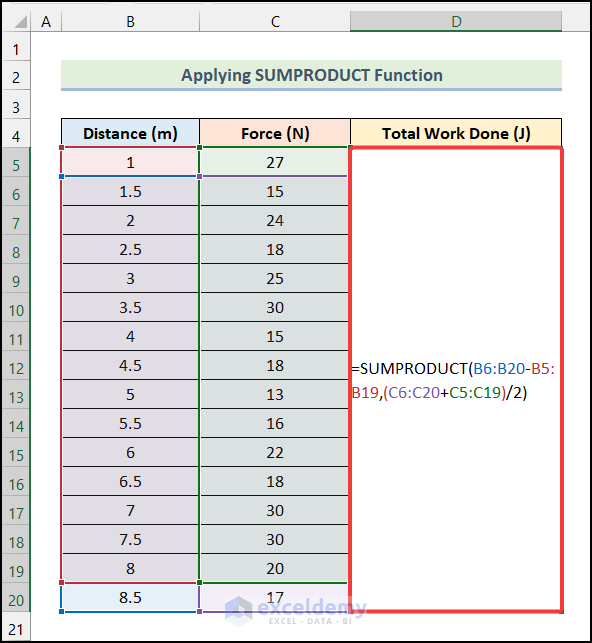Click the 'Total Work Done (J)' header cell

[456, 133]
